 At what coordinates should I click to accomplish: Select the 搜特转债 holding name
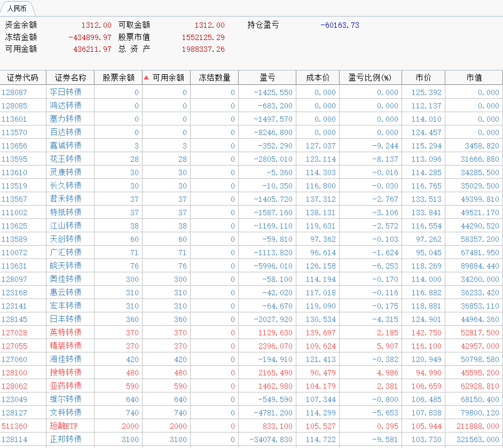coord(66,372)
